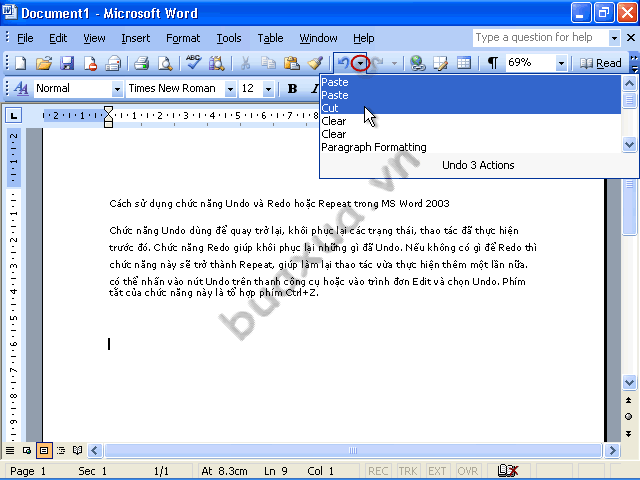Image resolution: width=640 pixels, height=480 pixels.
Task: Click the Bold B button
Action: tap(292, 89)
